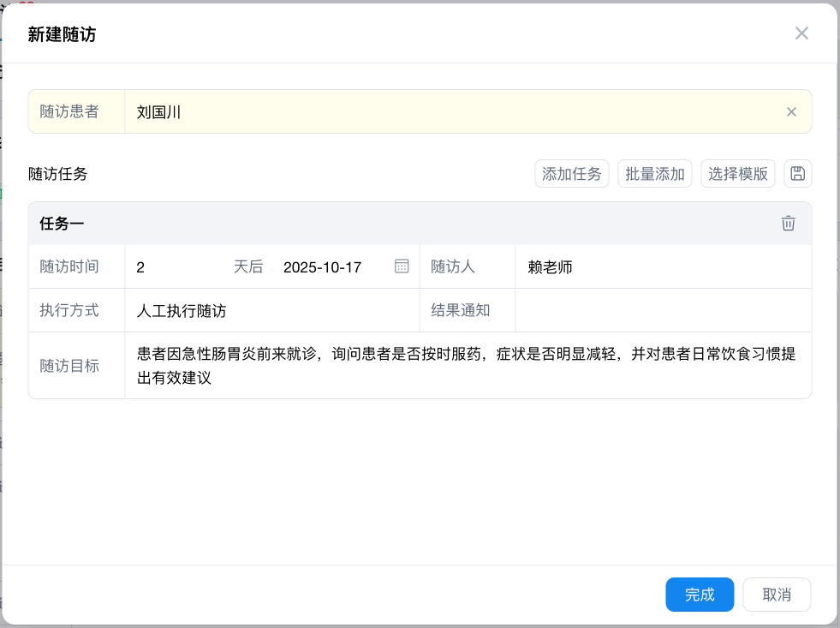Click the 随访患者 input field

tap(428, 111)
